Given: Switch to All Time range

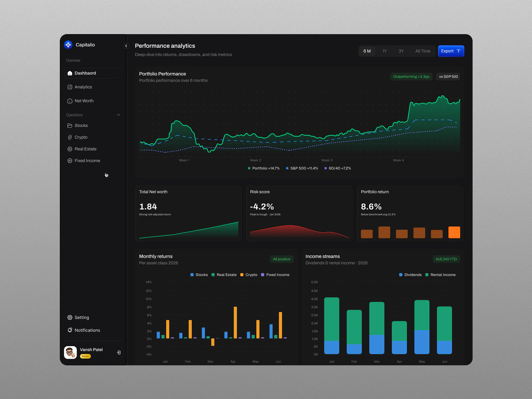Looking at the screenshot, I should tap(423, 51).
